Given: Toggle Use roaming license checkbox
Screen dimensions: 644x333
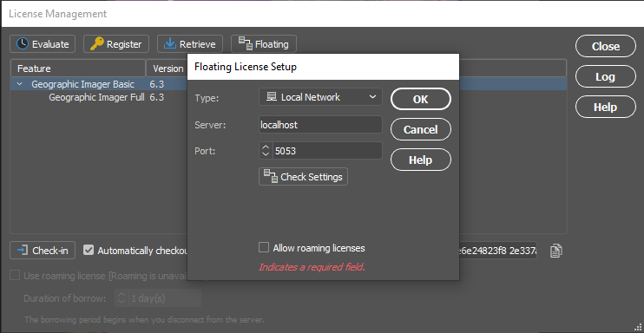Looking at the screenshot, I should pyautogui.click(x=15, y=276).
